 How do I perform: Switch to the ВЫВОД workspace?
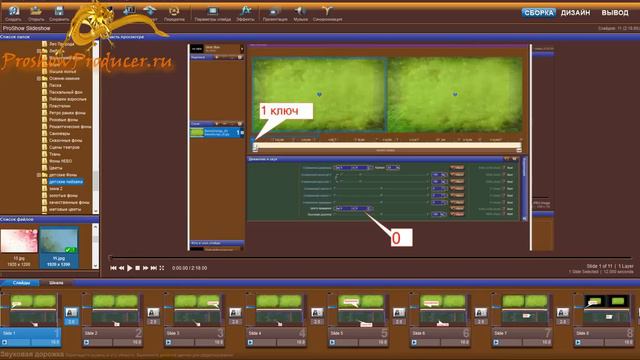coord(615,13)
